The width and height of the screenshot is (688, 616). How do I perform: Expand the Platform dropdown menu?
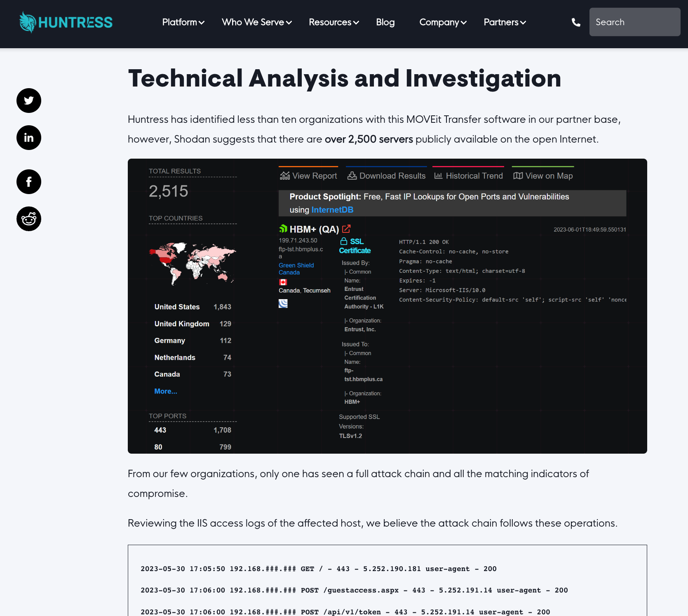[183, 22]
